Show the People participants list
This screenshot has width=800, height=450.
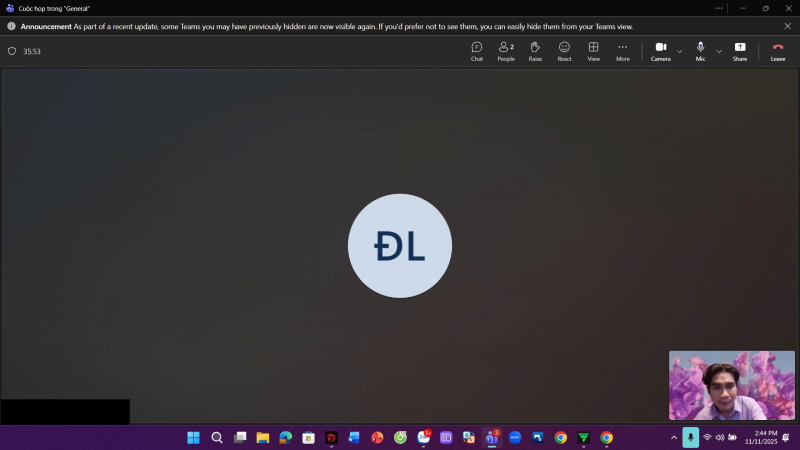click(x=506, y=51)
